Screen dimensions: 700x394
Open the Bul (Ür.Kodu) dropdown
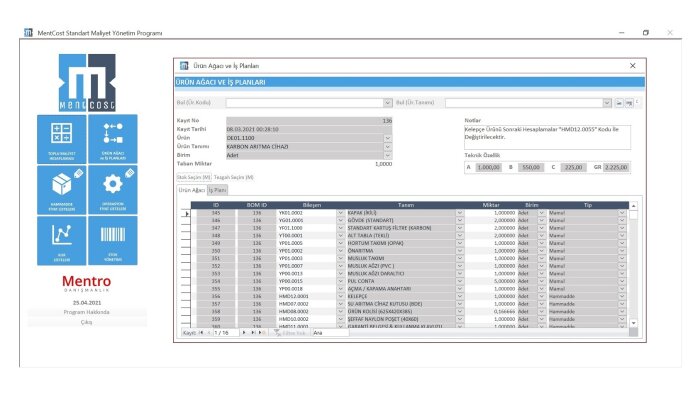click(x=388, y=103)
